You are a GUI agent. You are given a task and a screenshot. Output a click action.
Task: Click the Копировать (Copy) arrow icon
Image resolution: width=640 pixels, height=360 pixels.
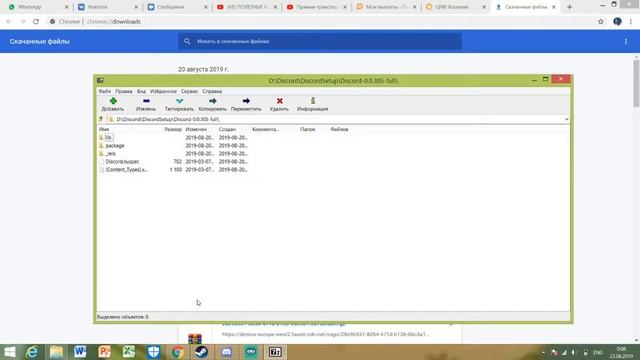[213, 101]
